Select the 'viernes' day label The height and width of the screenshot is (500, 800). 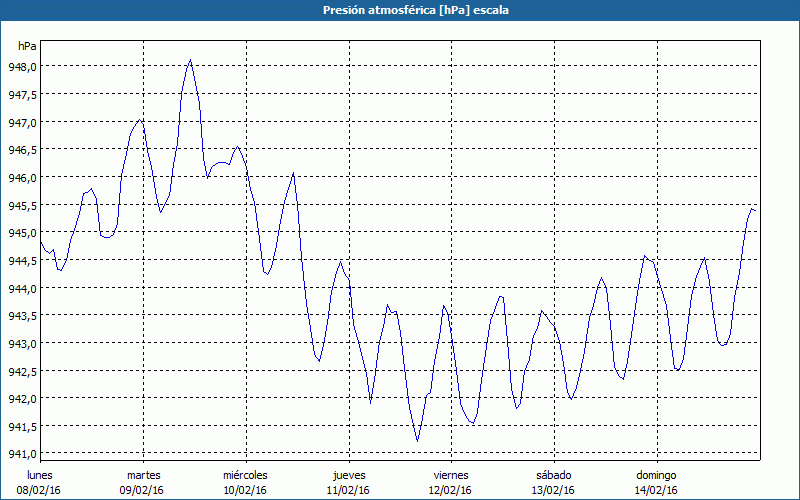[451, 474]
